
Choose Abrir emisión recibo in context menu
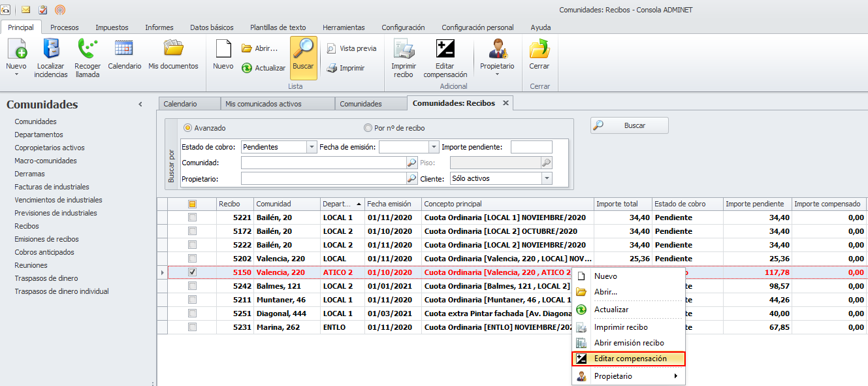(x=628, y=343)
